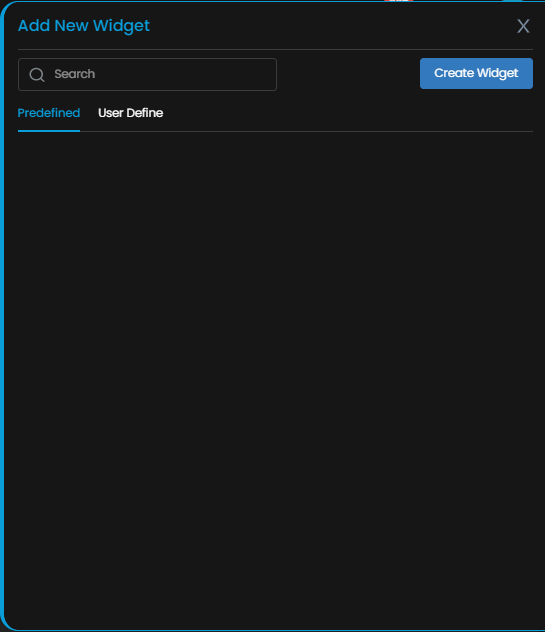The height and width of the screenshot is (632, 545).
Task: Select the Predefined tab
Action: pyautogui.click(x=49, y=113)
